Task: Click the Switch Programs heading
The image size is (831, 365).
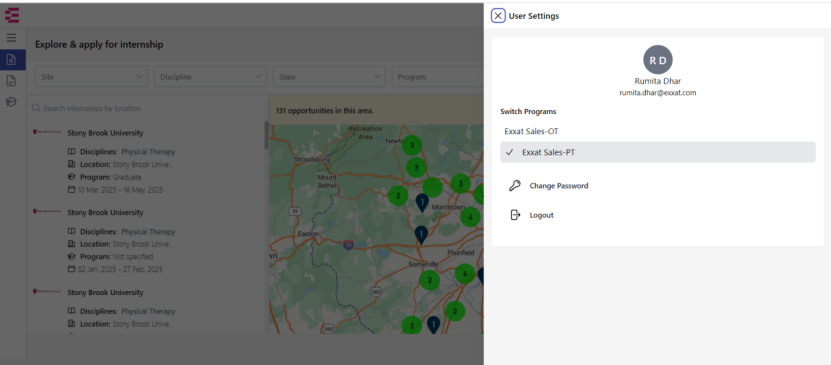Action: coord(528,112)
